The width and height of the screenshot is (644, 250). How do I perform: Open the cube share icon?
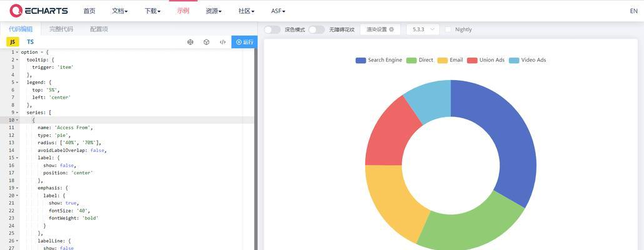206,42
